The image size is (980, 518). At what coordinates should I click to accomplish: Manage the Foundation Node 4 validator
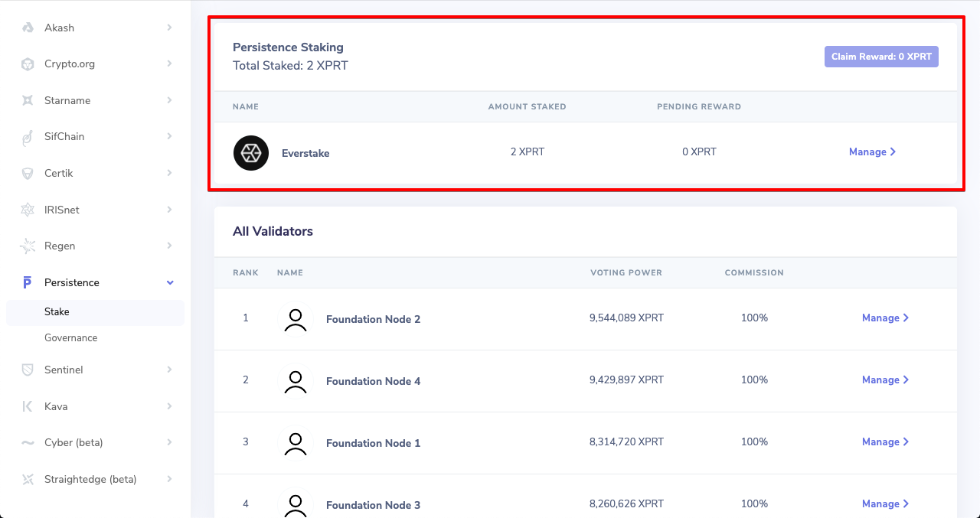click(885, 380)
